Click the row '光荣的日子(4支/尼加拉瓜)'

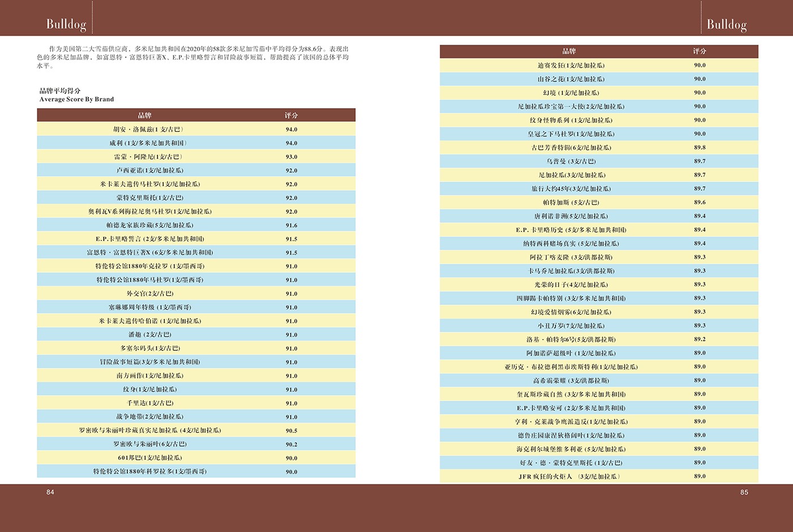(x=599, y=284)
